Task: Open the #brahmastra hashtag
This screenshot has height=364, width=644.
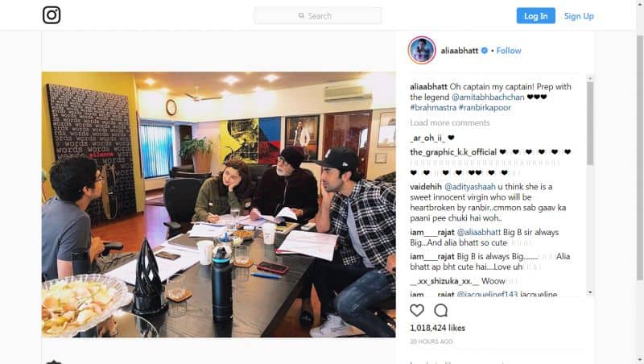Action: [x=433, y=108]
